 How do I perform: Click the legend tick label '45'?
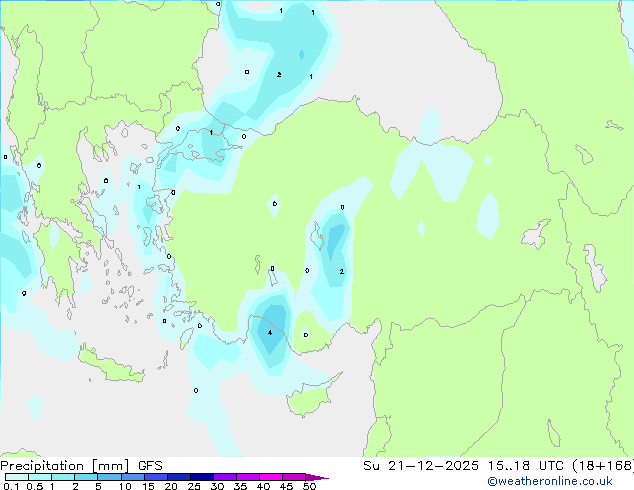286,486
